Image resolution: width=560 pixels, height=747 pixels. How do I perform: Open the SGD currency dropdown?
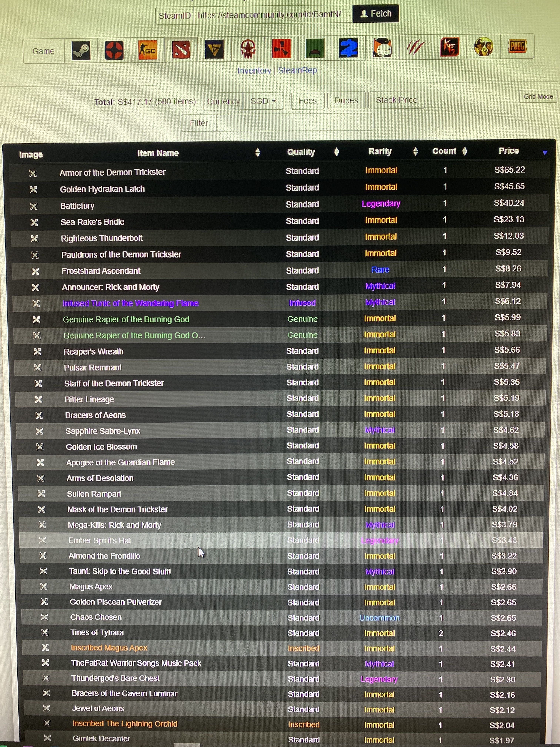click(263, 101)
